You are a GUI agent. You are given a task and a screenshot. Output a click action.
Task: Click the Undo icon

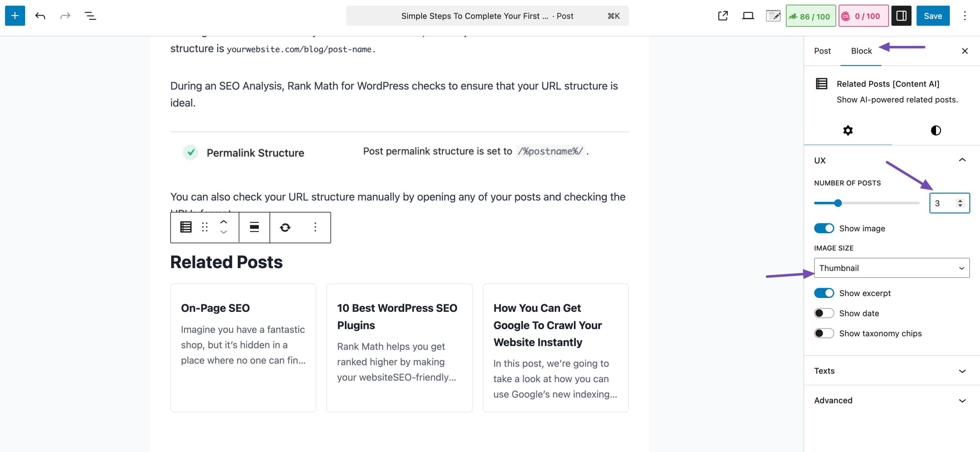click(x=40, y=16)
